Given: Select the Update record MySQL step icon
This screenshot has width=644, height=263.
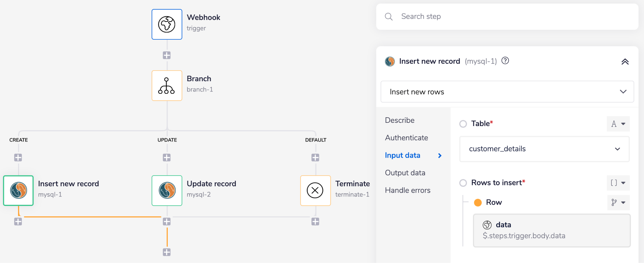Looking at the screenshot, I should (x=167, y=190).
